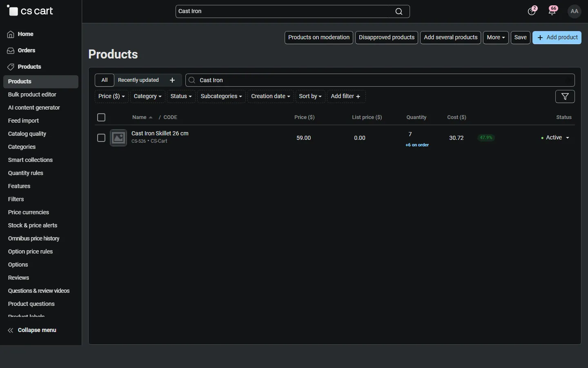Open Categories in sidebar
Screen dimensions: 588x368
[22, 147]
